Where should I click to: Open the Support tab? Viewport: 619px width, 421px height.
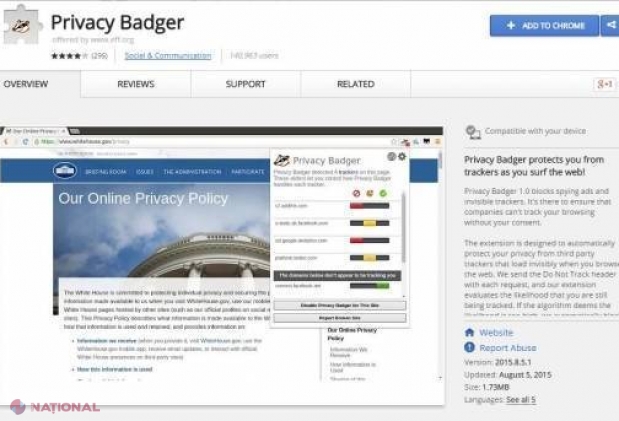[246, 84]
